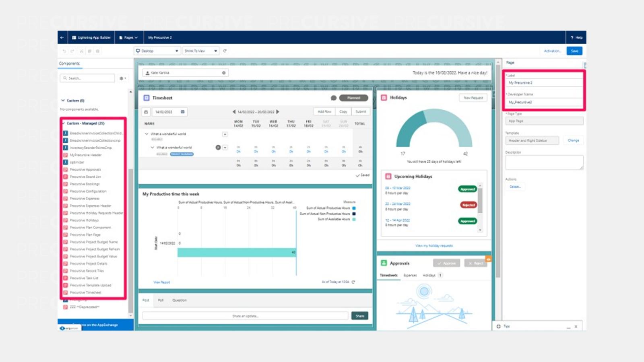This screenshot has width=644, height=362.
Task: Click the paste icon in toolbar
Action: pos(98,51)
